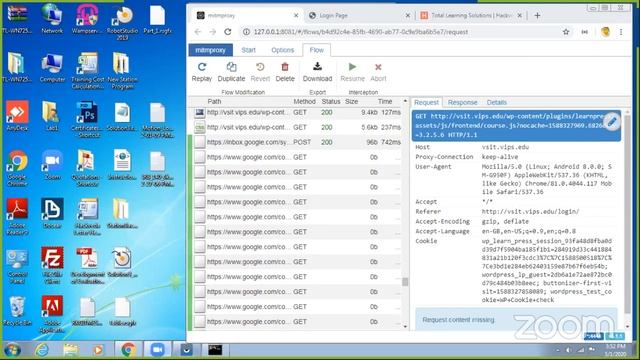This screenshot has height=360, width=640.
Task: Click the Host header value vsit.vips.edu
Action: 505,147
